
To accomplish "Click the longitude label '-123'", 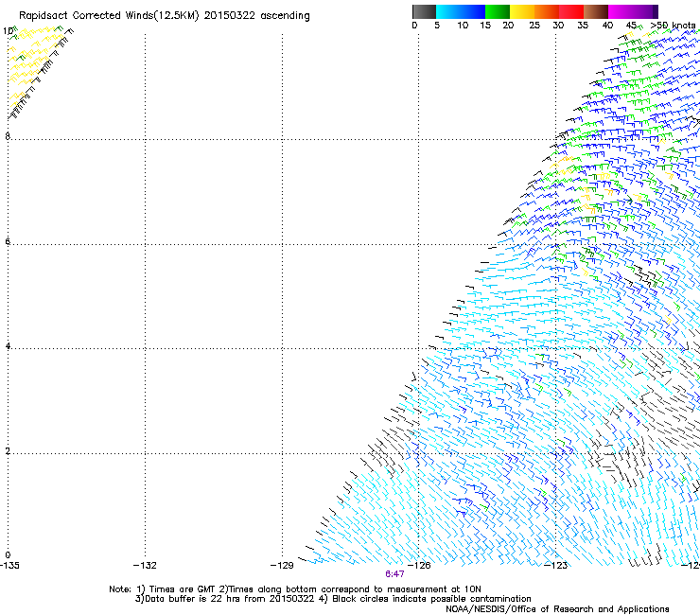I will point(556,566).
